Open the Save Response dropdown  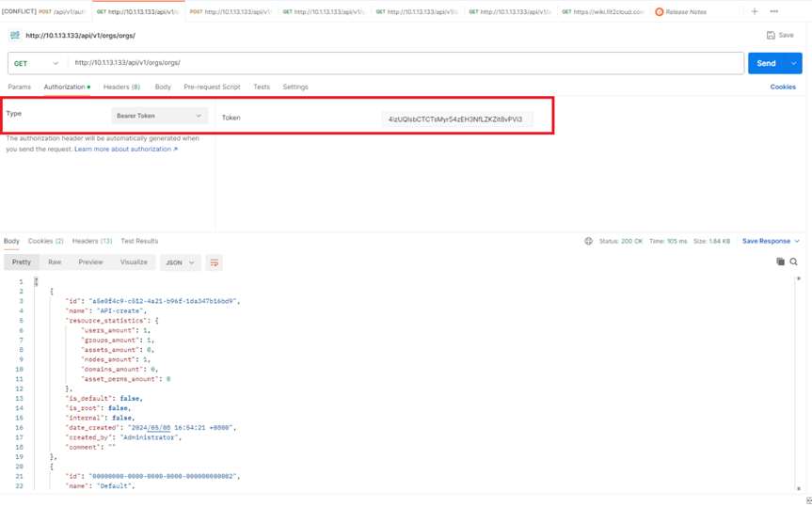[x=771, y=241]
